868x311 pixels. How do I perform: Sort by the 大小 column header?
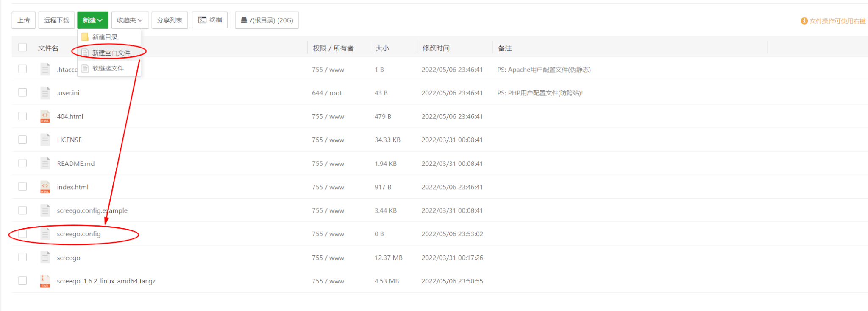click(382, 48)
